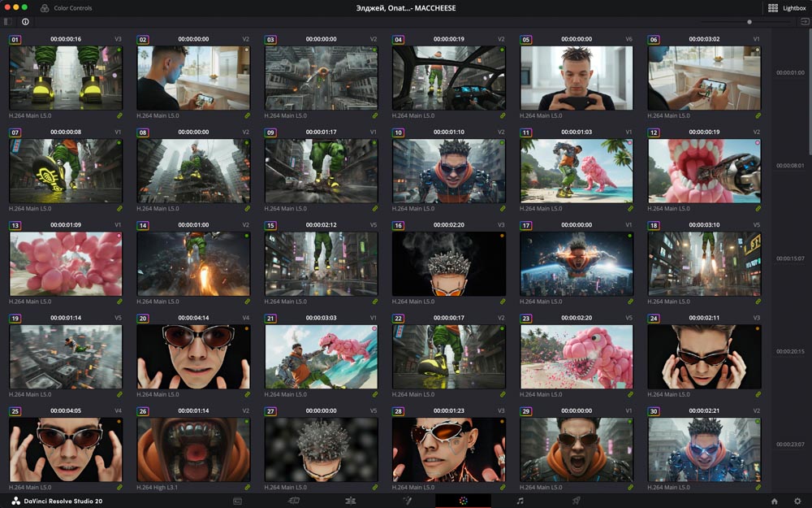Toggle the clip info circle button
812x508 pixels.
point(25,22)
